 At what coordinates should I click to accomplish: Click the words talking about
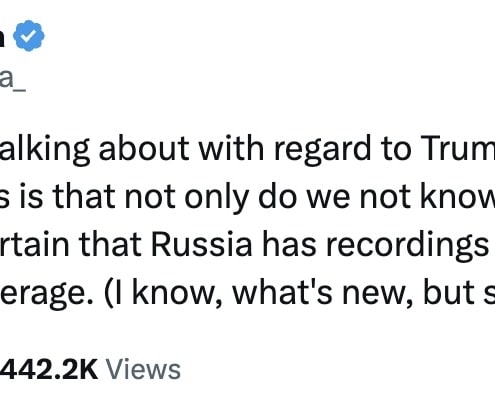point(95,150)
